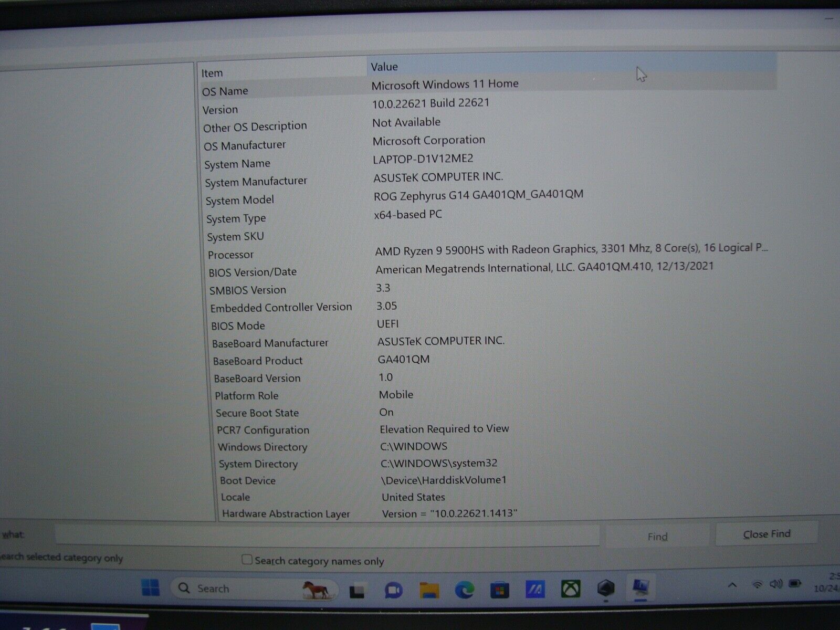Select the Version row label
The image size is (840, 630).
coord(220,110)
